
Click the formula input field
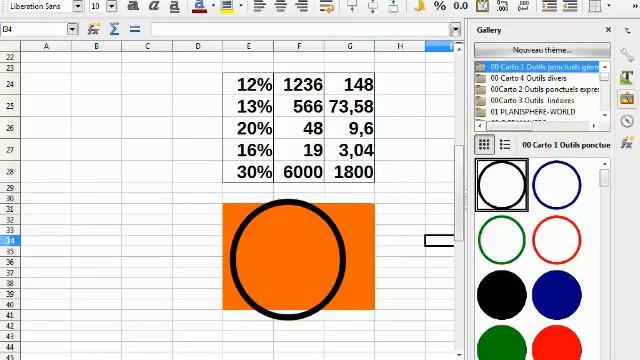[300, 29]
